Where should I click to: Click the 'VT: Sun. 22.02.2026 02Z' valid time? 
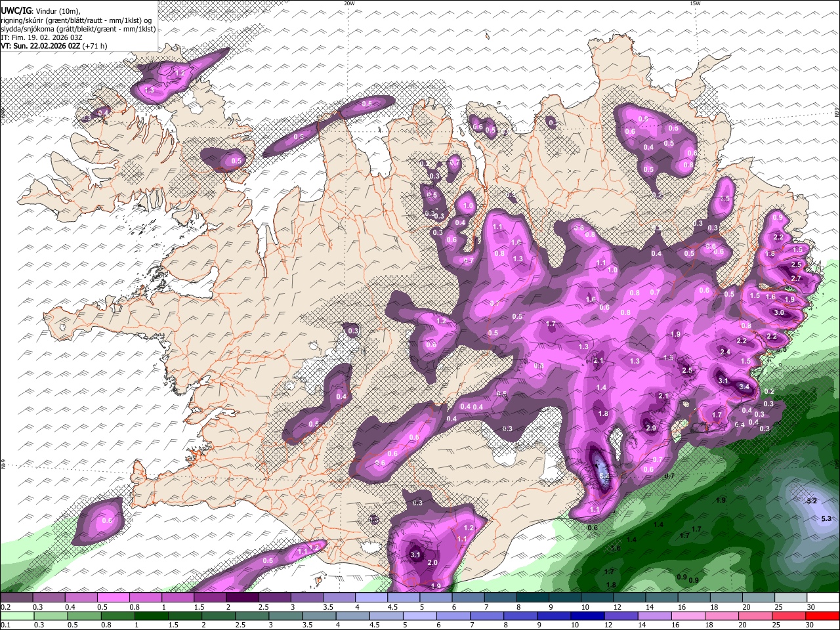coord(40,46)
